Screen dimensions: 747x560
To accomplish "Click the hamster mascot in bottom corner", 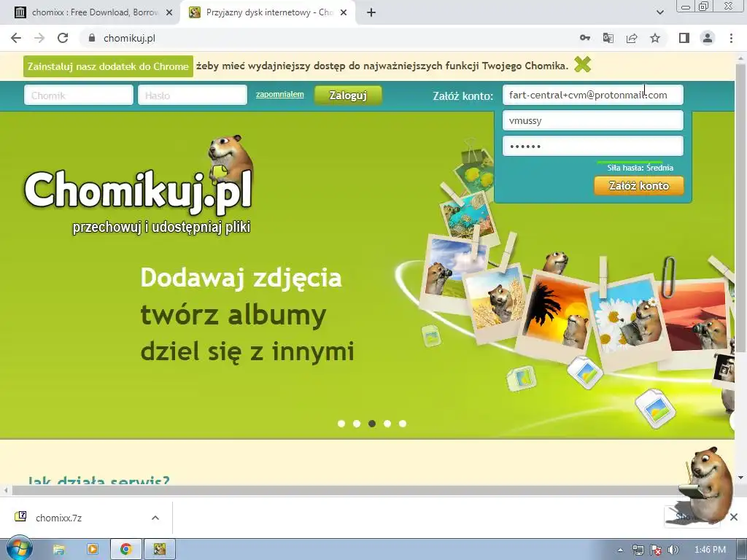I will [x=706, y=486].
